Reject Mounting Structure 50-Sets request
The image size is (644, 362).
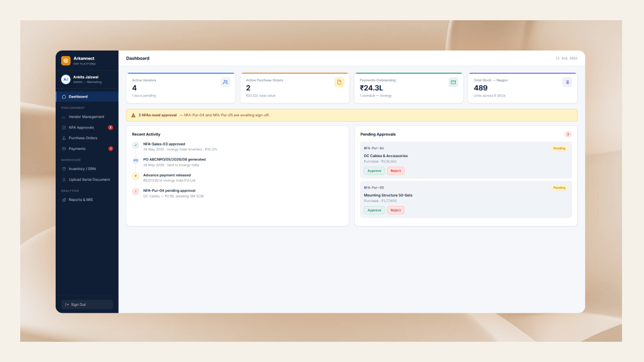pyautogui.click(x=396, y=210)
